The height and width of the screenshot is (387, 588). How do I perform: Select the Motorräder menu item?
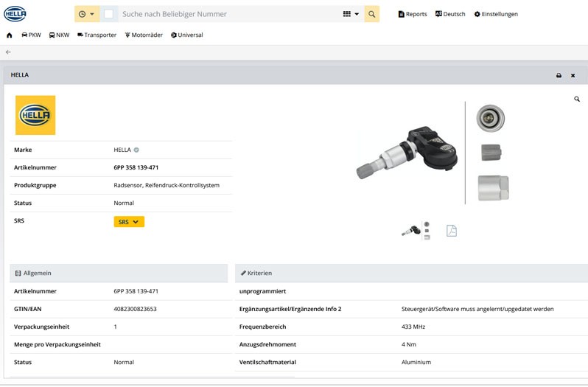tap(144, 35)
